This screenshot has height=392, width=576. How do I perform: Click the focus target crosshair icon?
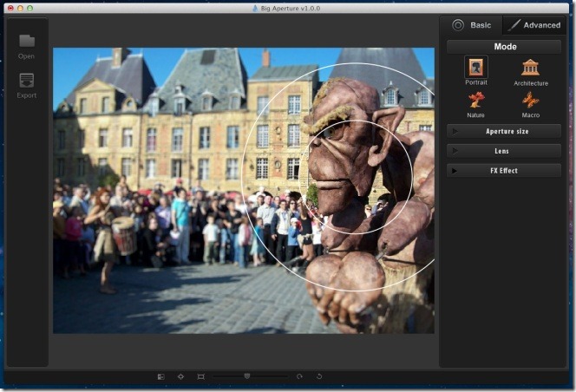point(180,376)
